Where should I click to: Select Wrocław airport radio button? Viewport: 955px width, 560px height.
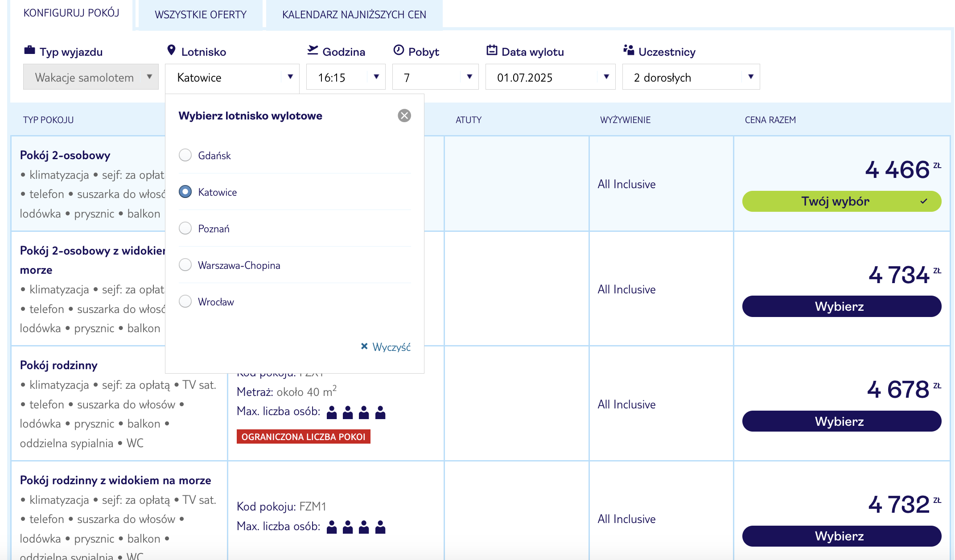tap(185, 301)
